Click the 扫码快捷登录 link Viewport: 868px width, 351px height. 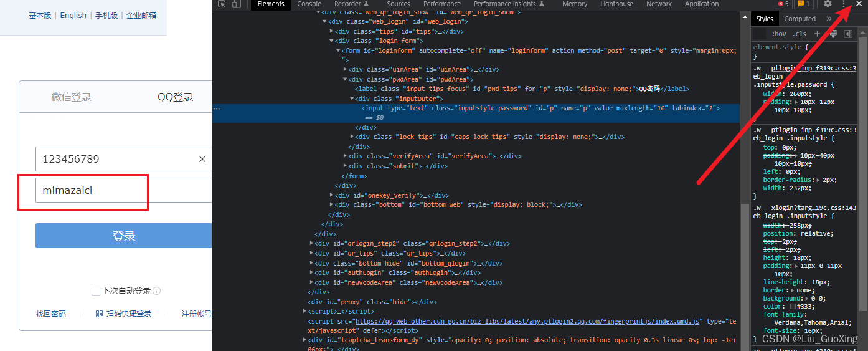pos(129,314)
